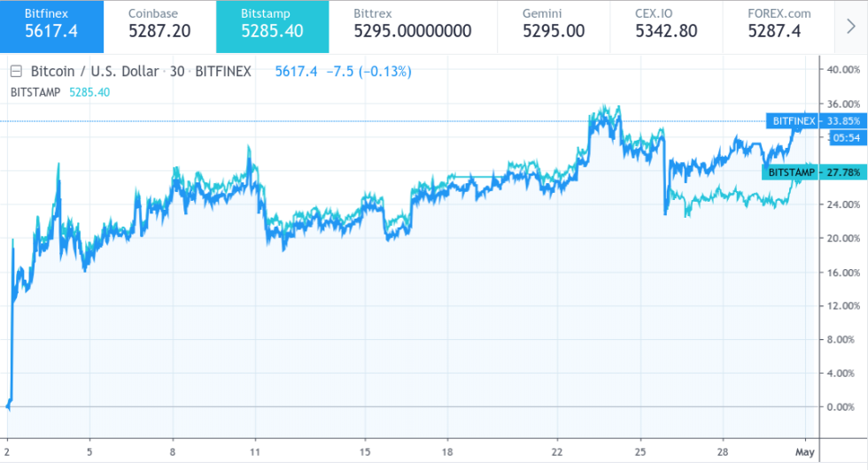
Task: Click the BITFINEX label tag on the price axis
Action: [x=793, y=120]
